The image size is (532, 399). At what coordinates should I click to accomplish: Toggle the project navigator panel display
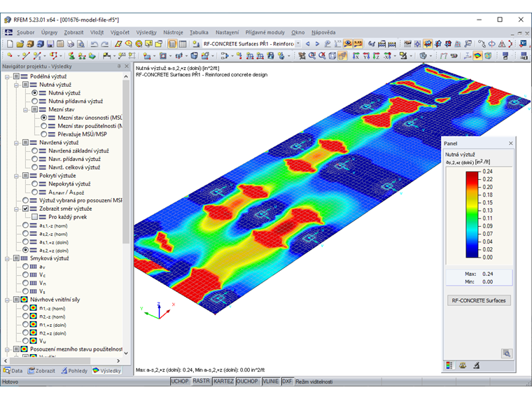(x=172, y=44)
